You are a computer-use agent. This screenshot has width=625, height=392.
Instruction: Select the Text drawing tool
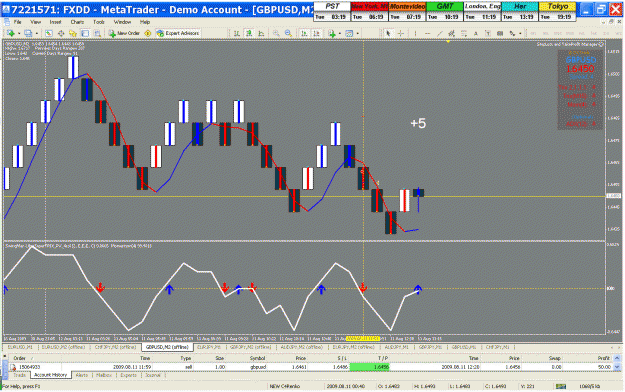476,33
